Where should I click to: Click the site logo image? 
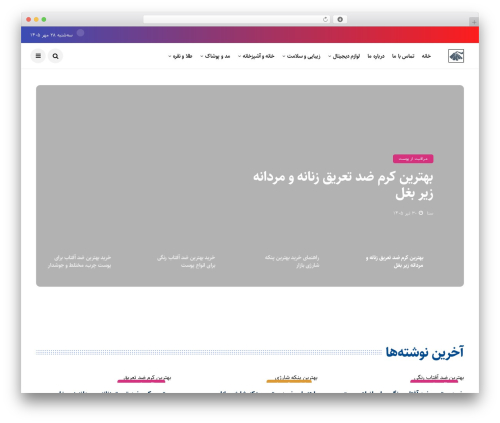click(x=456, y=56)
